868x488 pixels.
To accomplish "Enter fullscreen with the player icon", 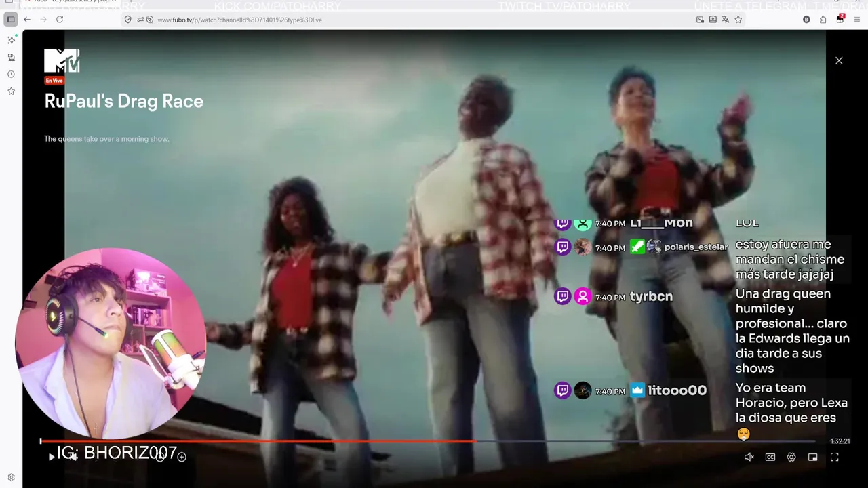I will coord(835,457).
